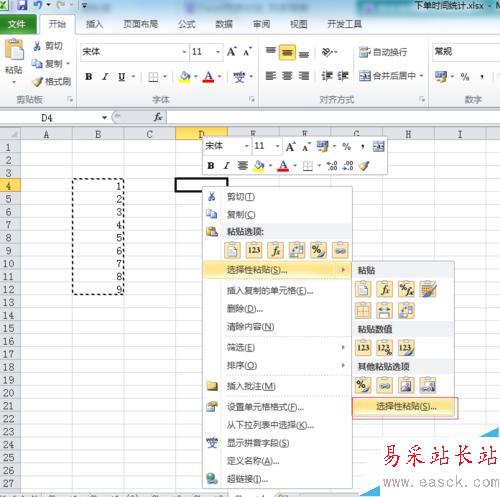Click the formula bar input field

pyautogui.click(x=333, y=118)
